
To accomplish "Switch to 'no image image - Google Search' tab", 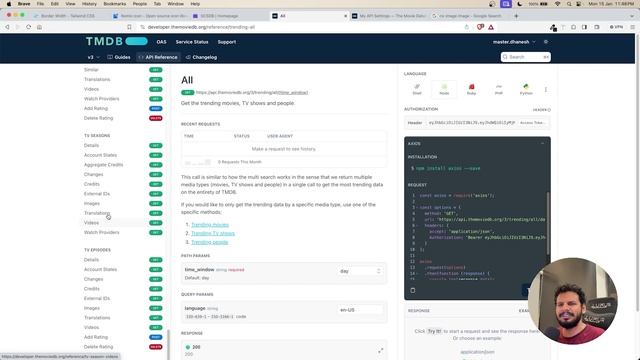I will tap(467, 16).
